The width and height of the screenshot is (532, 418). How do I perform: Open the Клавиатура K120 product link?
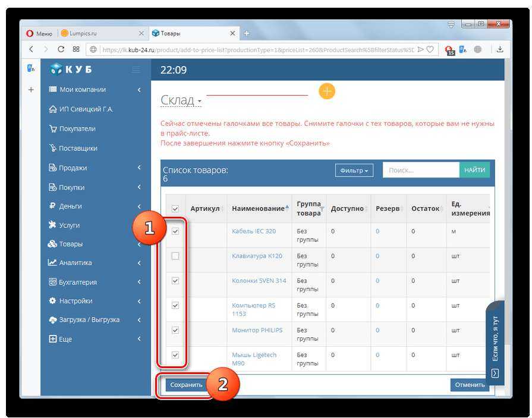click(x=257, y=256)
